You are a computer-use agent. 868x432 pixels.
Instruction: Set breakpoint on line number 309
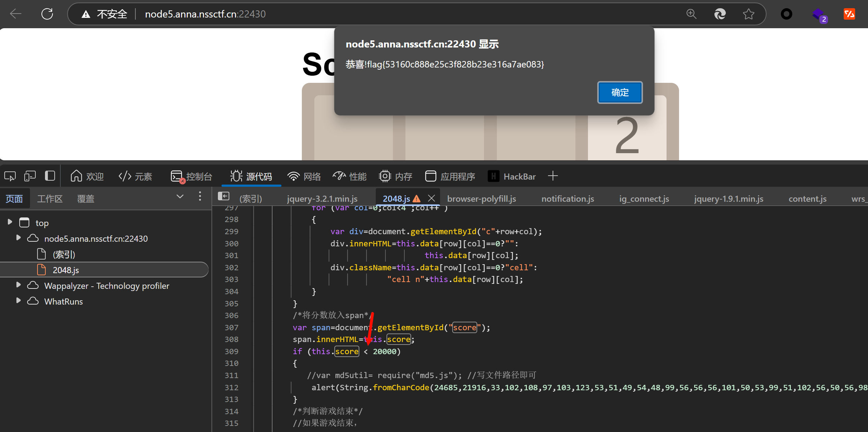pos(231,351)
